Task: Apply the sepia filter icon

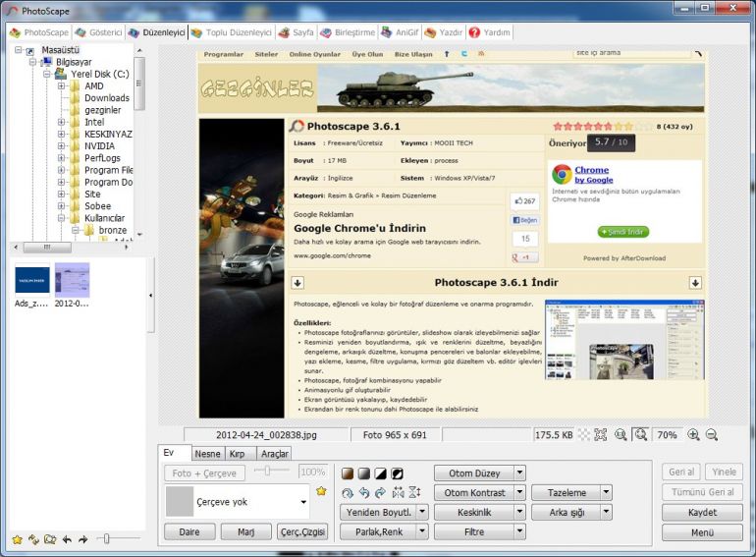Action: click(x=348, y=473)
